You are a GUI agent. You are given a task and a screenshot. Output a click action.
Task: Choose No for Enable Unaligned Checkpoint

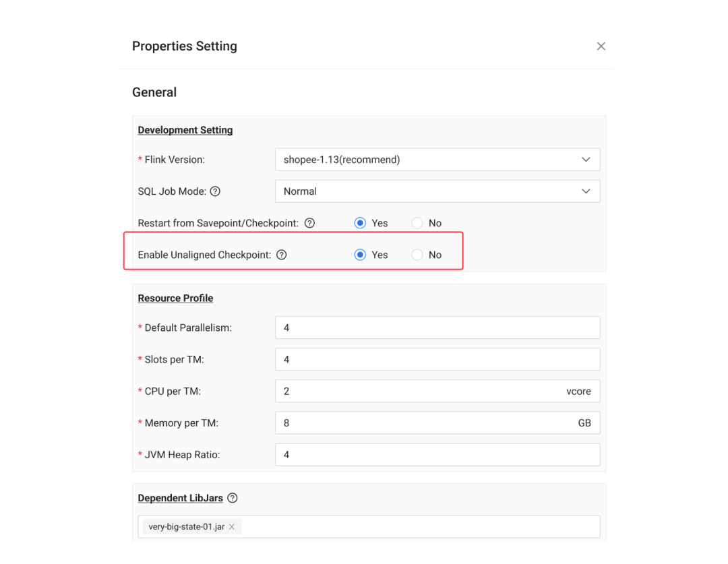point(417,255)
